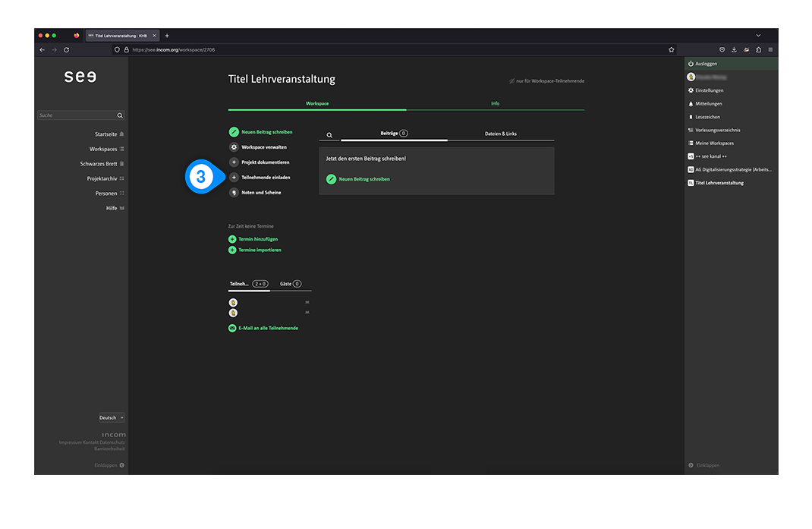
Task: Open the Kontakt footer link
Action: 90,442
